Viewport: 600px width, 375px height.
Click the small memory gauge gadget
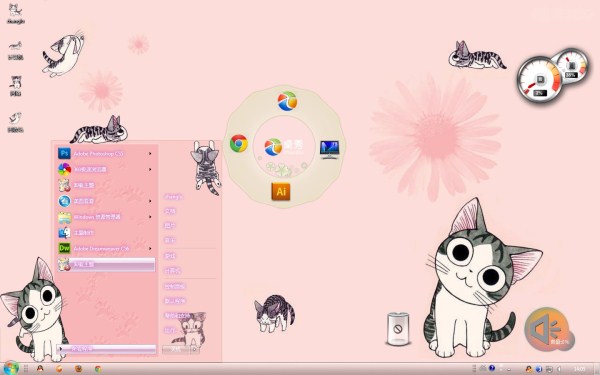[x=572, y=65]
